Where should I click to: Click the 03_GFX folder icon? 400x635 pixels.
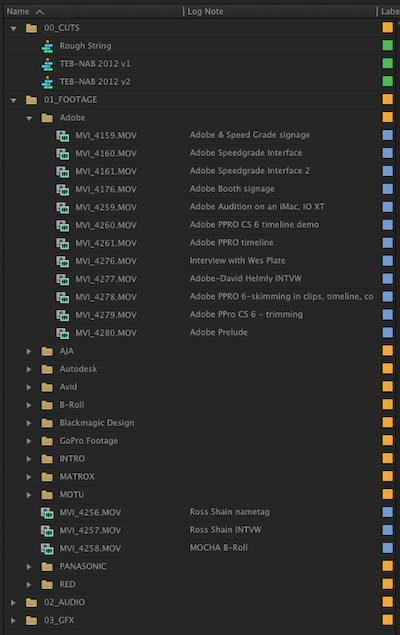31,620
